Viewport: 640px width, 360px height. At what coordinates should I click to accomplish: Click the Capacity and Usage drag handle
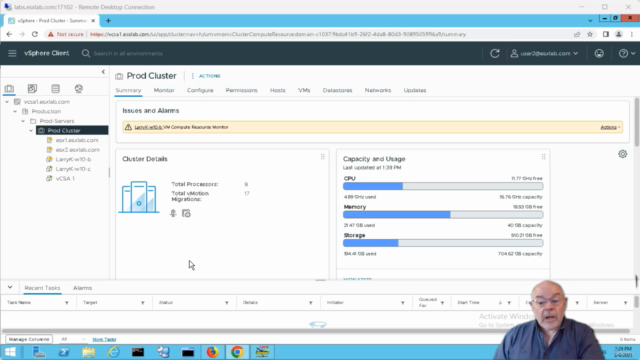click(543, 157)
